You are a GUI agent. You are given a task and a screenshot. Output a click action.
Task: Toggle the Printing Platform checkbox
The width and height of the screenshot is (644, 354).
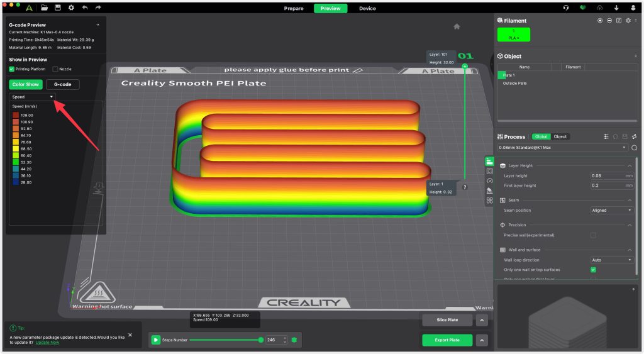tap(12, 69)
